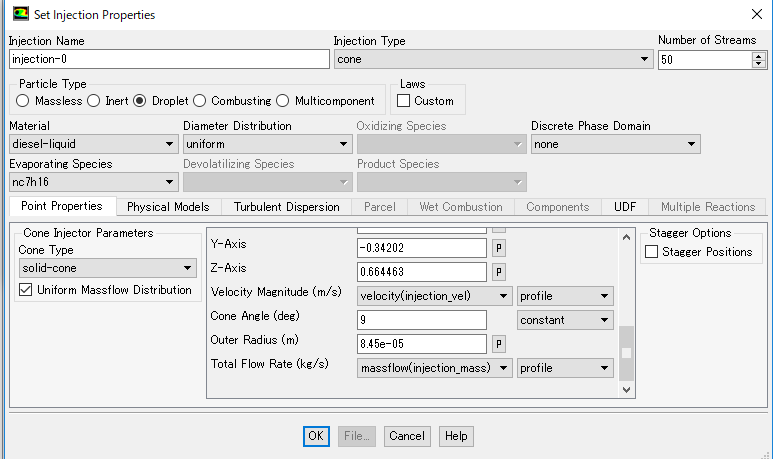Select the Droplet particle type
Viewport: 773px width, 459px height.
tap(140, 101)
